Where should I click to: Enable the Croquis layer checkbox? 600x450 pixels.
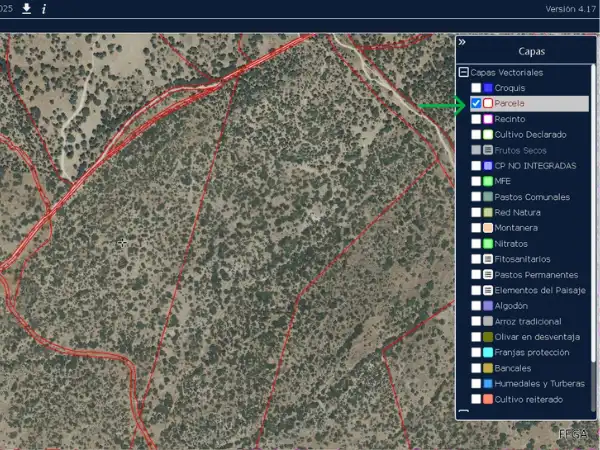click(476, 88)
